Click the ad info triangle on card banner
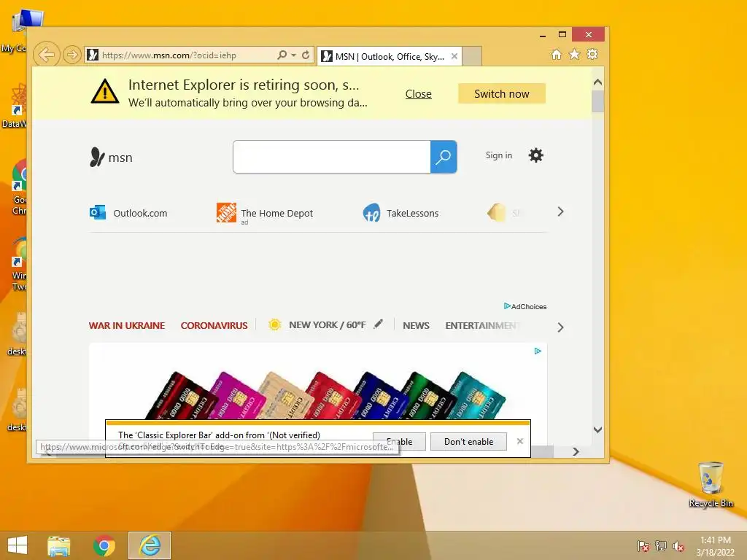The width and height of the screenshot is (747, 560). pos(538,351)
